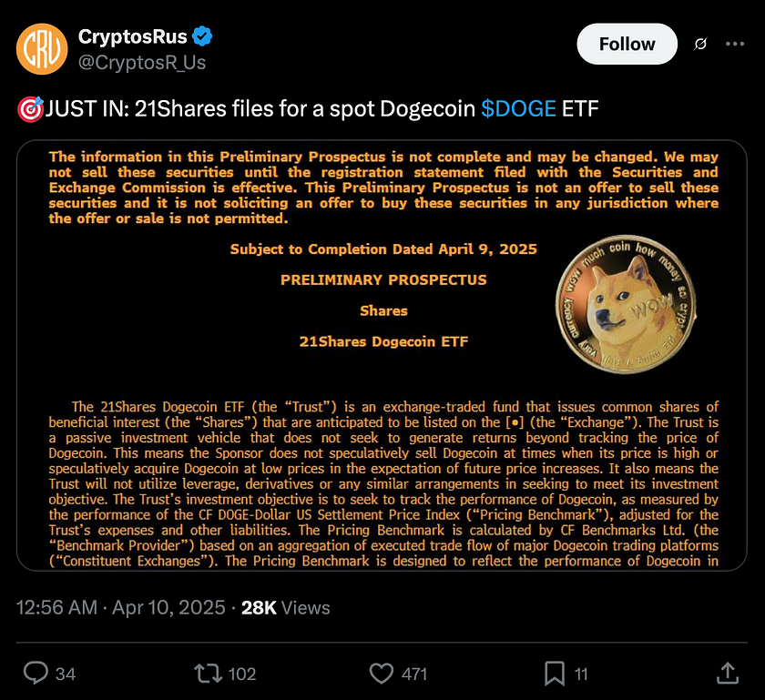Click the share upload icon
The height and width of the screenshot is (700, 765).
727,674
